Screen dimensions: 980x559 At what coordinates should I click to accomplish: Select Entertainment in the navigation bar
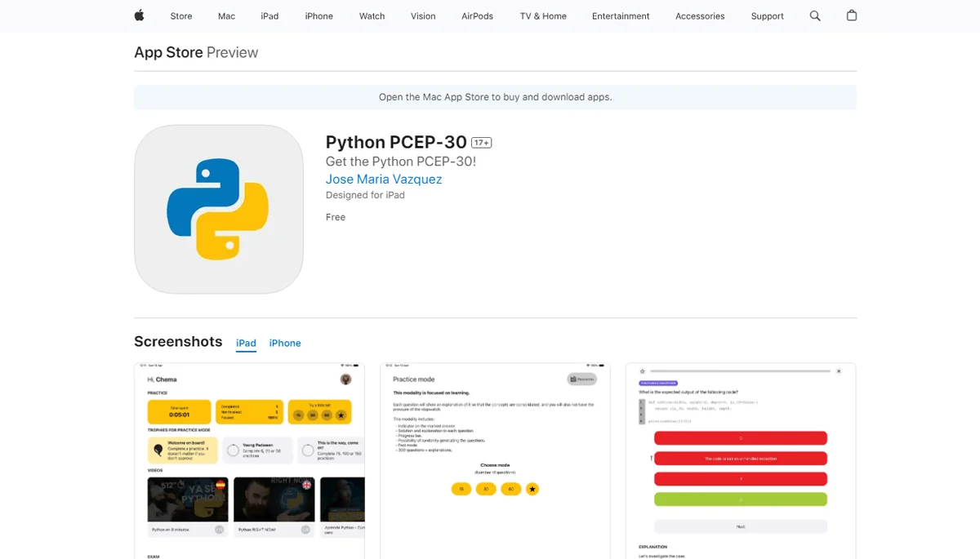tap(621, 16)
